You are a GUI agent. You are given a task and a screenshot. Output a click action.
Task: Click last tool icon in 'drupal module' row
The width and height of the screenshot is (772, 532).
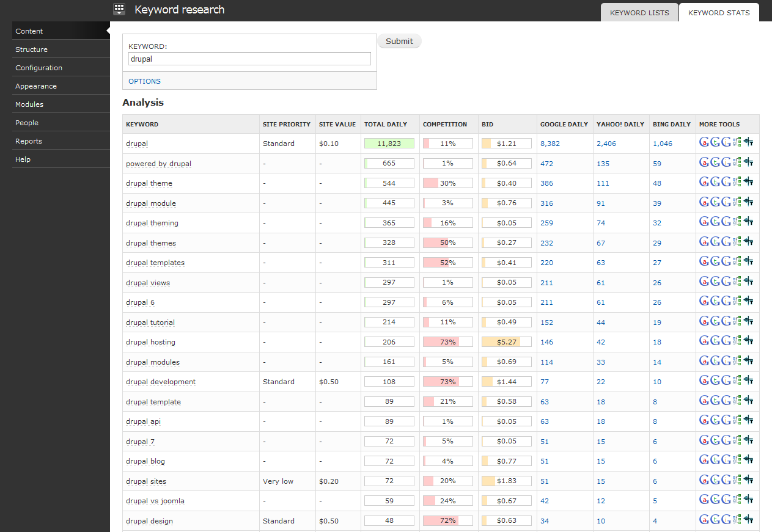tap(748, 203)
